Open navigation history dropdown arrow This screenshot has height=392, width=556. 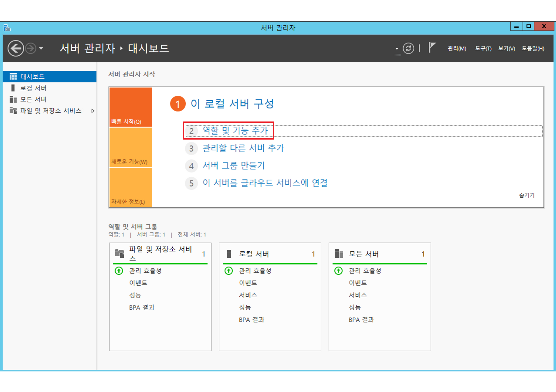pos(41,48)
